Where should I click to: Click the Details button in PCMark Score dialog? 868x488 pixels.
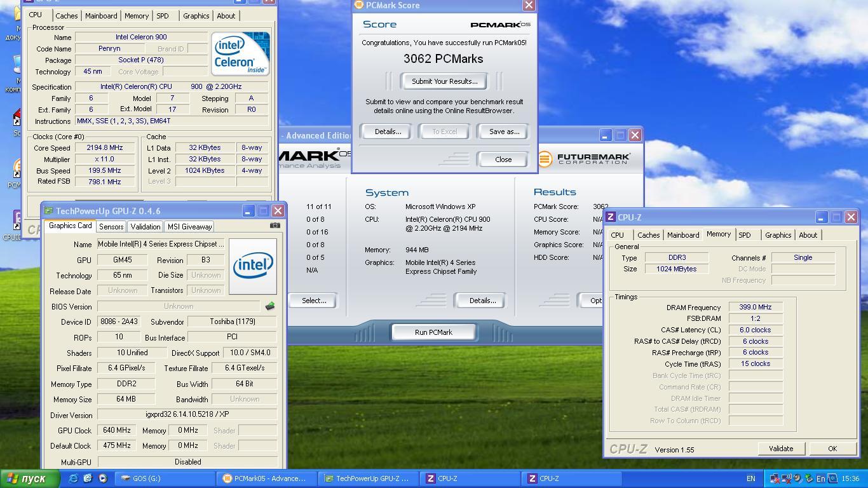point(388,132)
